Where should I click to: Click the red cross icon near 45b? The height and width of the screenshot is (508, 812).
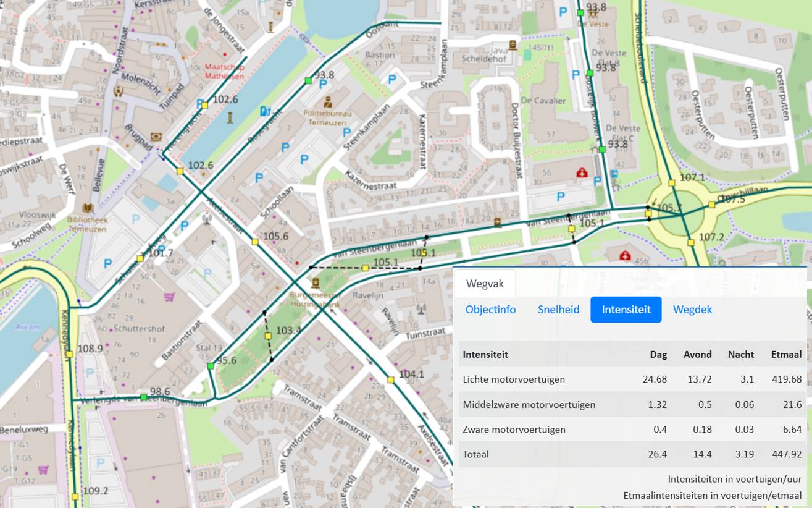pos(625,255)
